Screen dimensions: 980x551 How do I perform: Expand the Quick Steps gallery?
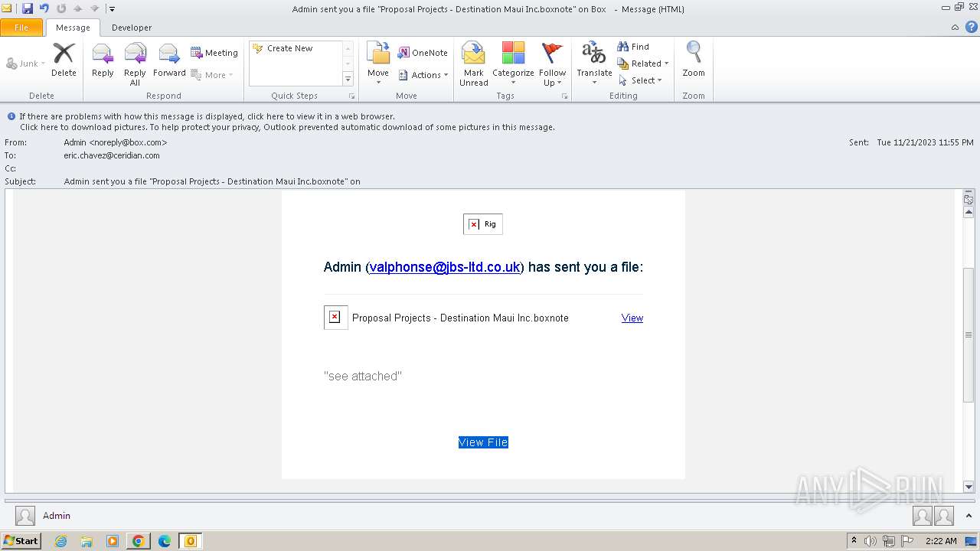348,80
